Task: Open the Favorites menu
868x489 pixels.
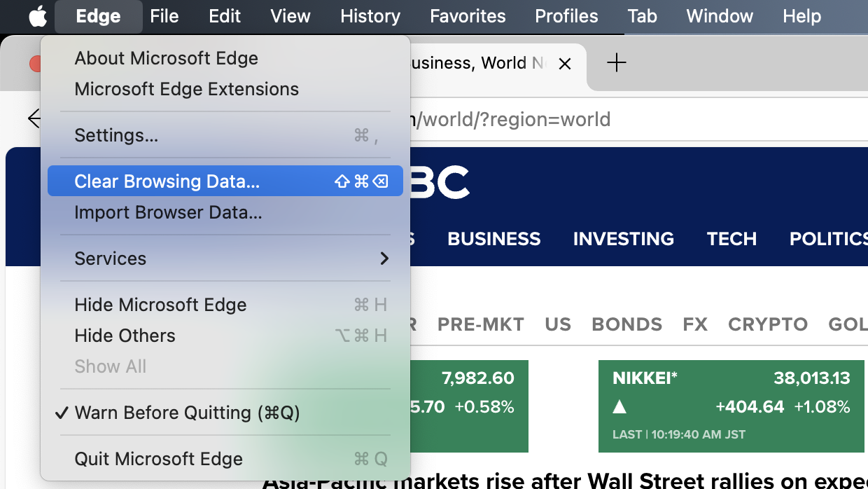Action: [468, 16]
